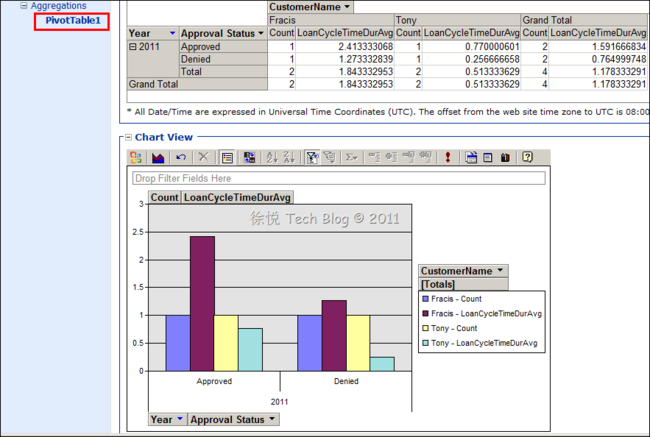Click the Denied category axis label
The image size is (650, 437).
pos(346,381)
